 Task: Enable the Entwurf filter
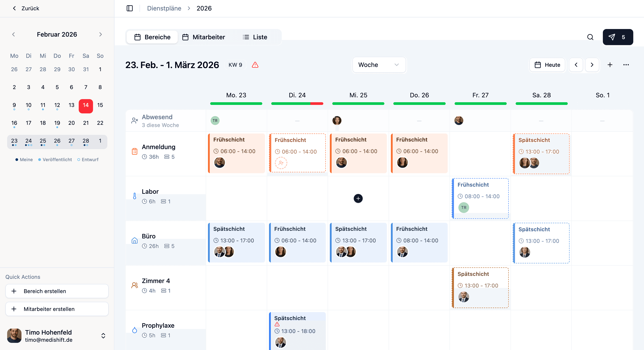coord(88,160)
